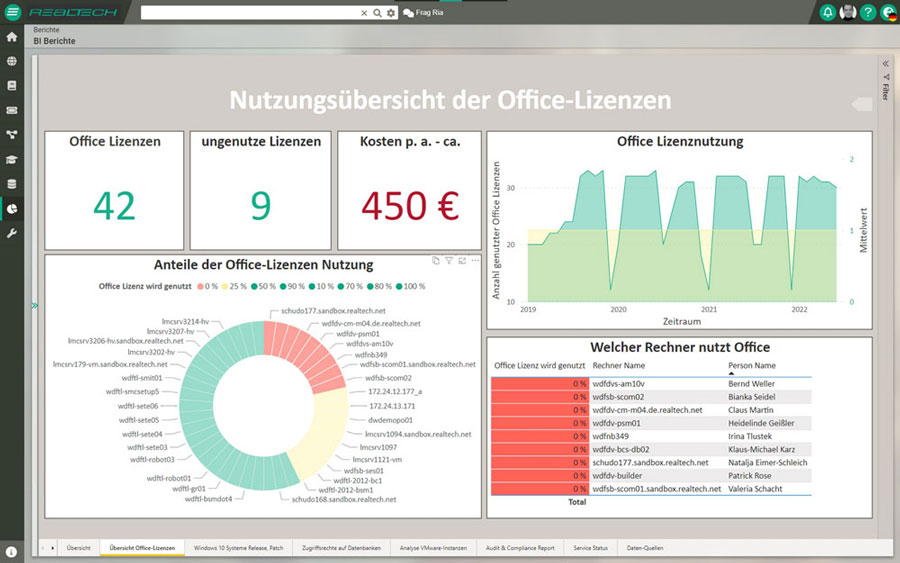Open search settings gear
Viewport: 900px width, 563px height.
click(391, 13)
